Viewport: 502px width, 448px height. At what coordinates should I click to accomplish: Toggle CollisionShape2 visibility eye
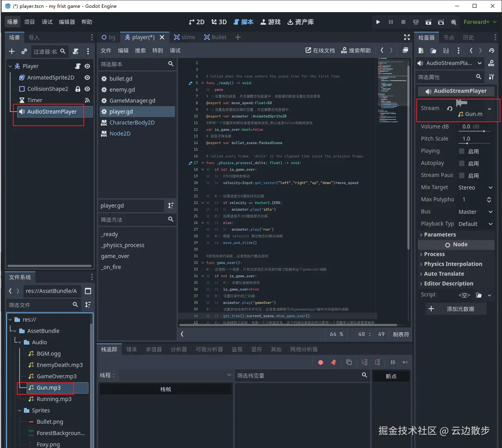click(x=87, y=89)
